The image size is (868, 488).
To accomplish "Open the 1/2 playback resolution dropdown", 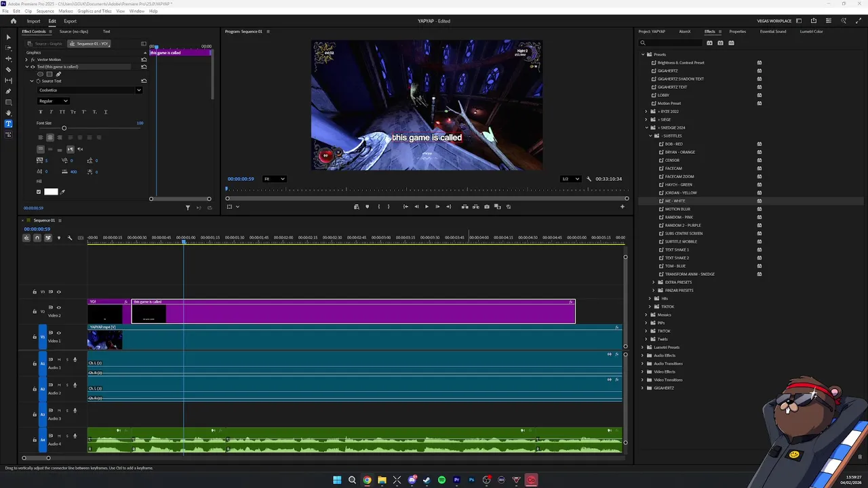I will (570, 179).
